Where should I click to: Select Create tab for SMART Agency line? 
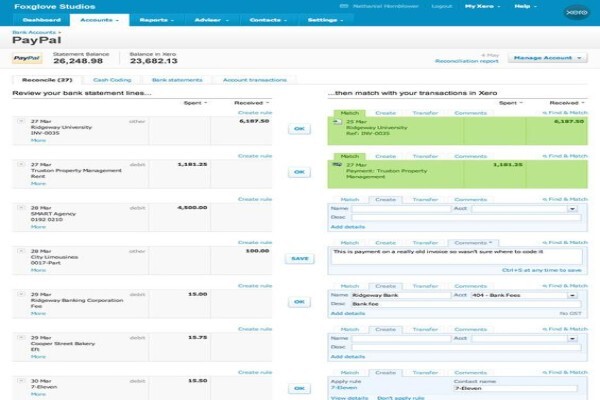click(385, 199)
